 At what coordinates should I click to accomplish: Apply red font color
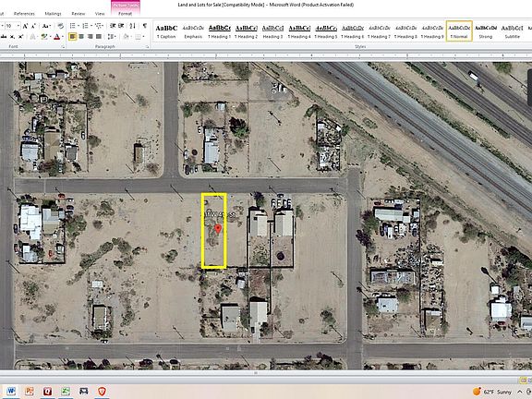[56, 37]
